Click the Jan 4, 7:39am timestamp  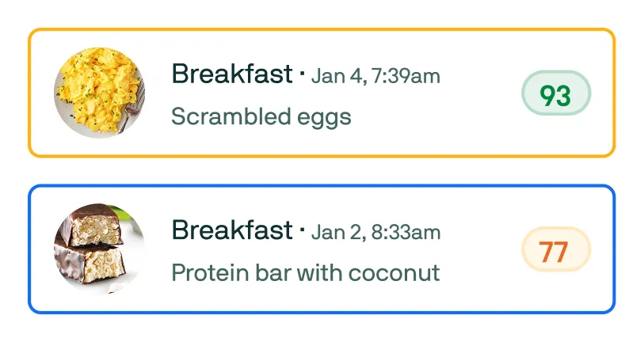[375, 76]
